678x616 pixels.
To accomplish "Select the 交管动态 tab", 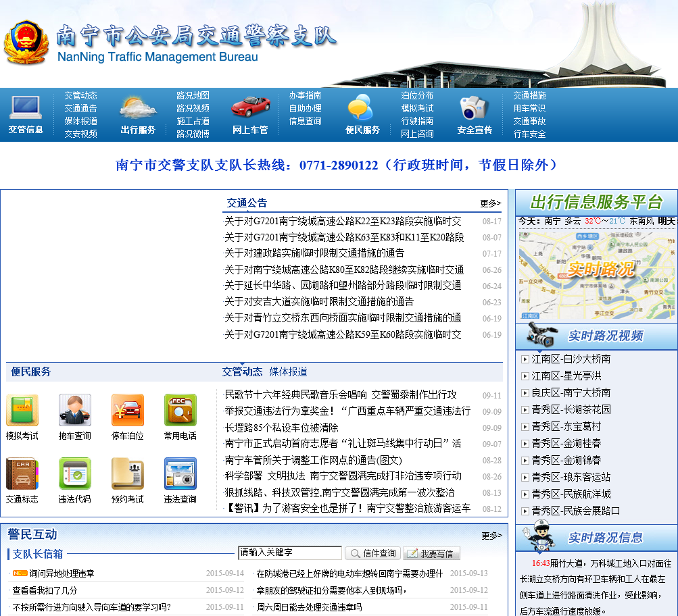I will [242, 371].
